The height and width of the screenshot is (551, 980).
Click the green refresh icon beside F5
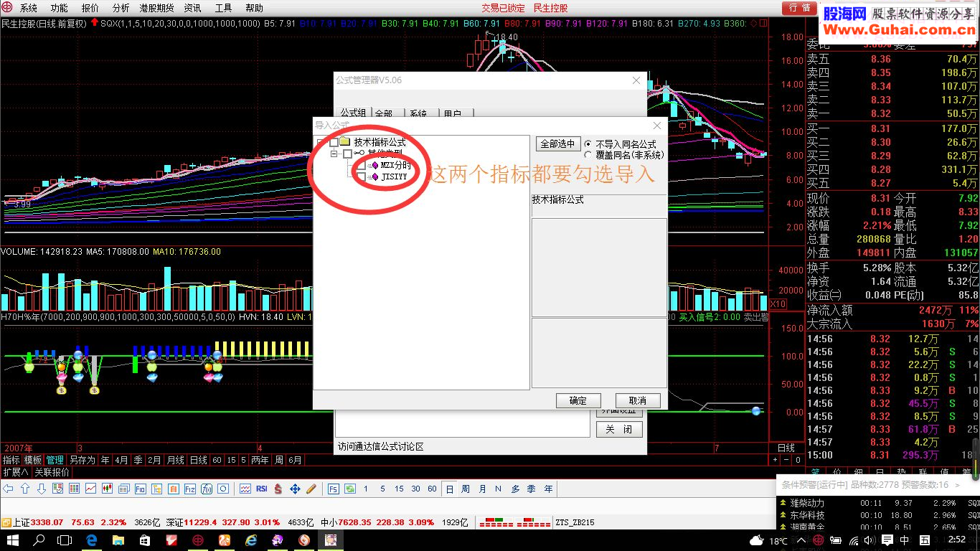[350, 489]
